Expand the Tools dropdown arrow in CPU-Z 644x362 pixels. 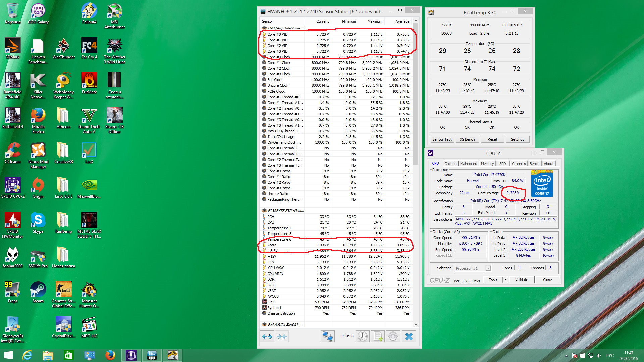(x=505, y=280)
